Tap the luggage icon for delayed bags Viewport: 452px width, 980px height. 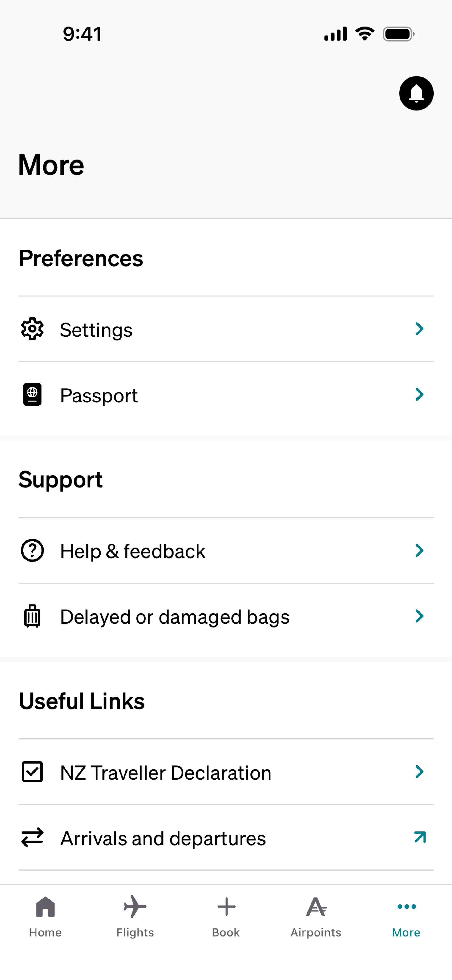(32, 616)
